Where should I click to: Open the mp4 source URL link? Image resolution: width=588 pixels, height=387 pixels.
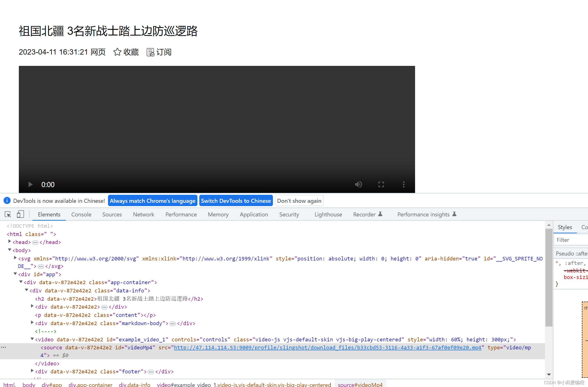[x=328, y=347]
